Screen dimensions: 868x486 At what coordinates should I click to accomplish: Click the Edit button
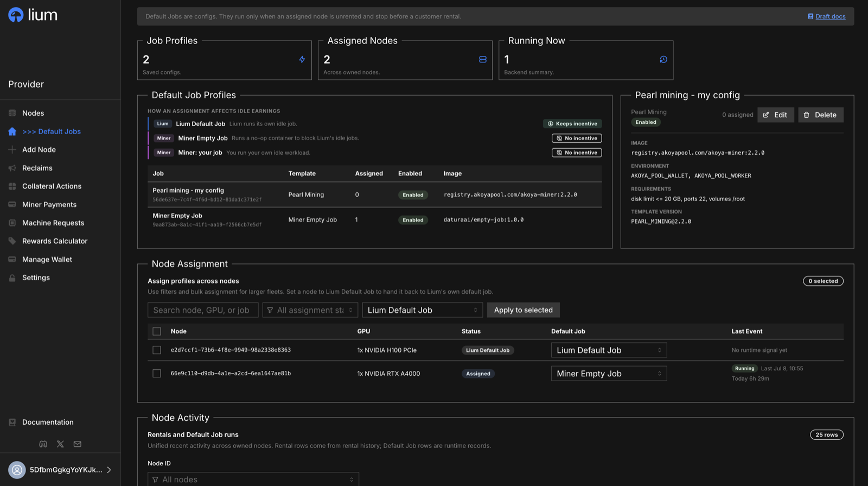tap(776, 115)
